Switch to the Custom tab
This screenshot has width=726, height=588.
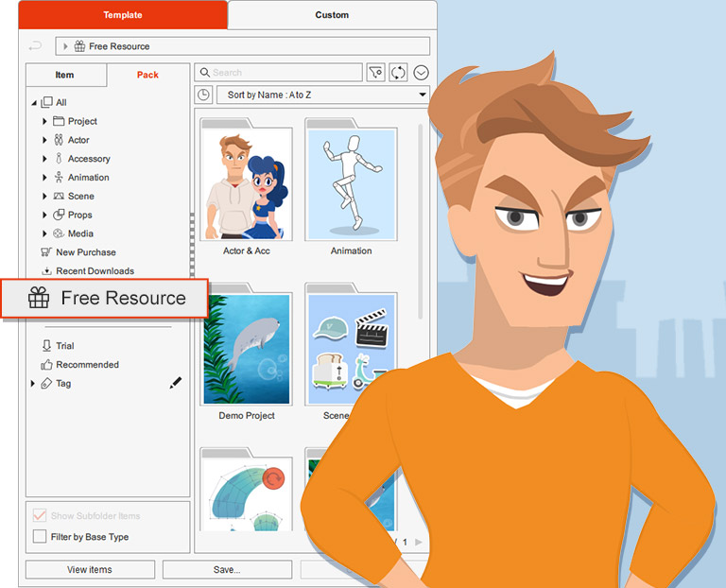(x=331, y=15)
